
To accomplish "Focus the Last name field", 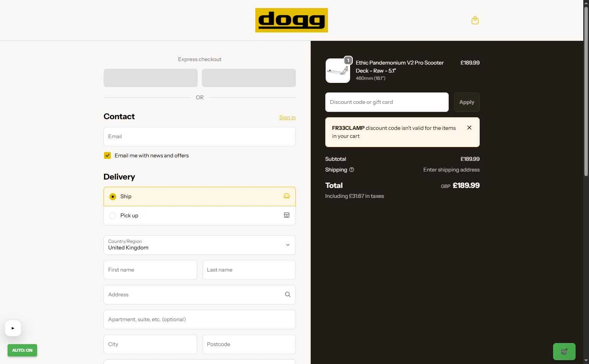I will tap(249, 270).
